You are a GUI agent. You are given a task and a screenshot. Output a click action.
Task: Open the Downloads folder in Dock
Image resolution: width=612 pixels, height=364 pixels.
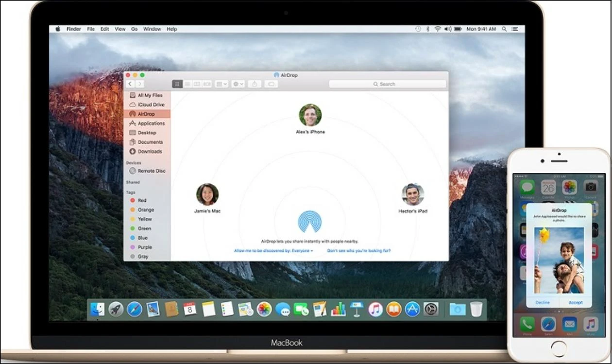(458, 309)
